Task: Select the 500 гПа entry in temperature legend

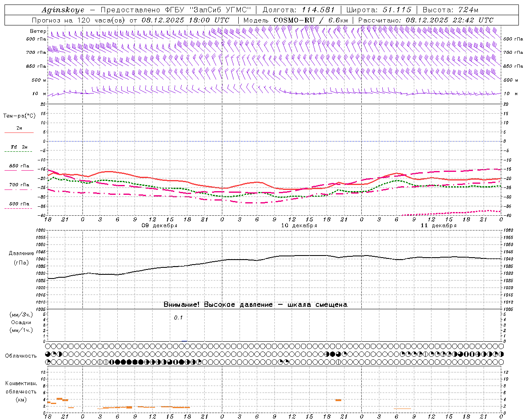Action: point(19,204)
